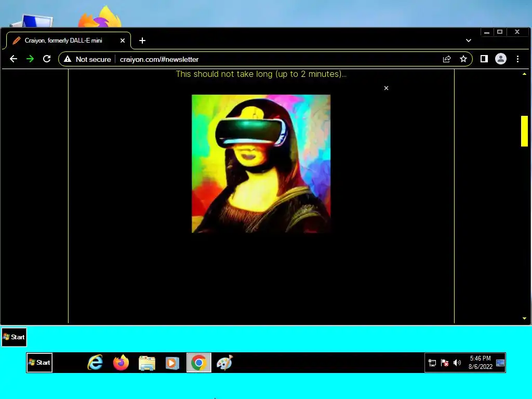Go back with the browser back arrow

(13, 59)
